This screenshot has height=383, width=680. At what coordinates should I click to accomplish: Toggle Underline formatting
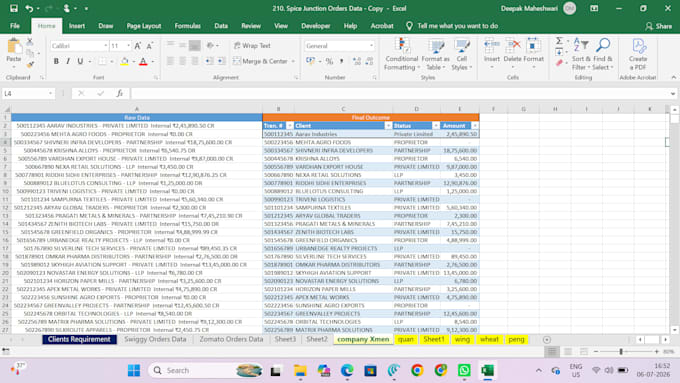[80, 62]
